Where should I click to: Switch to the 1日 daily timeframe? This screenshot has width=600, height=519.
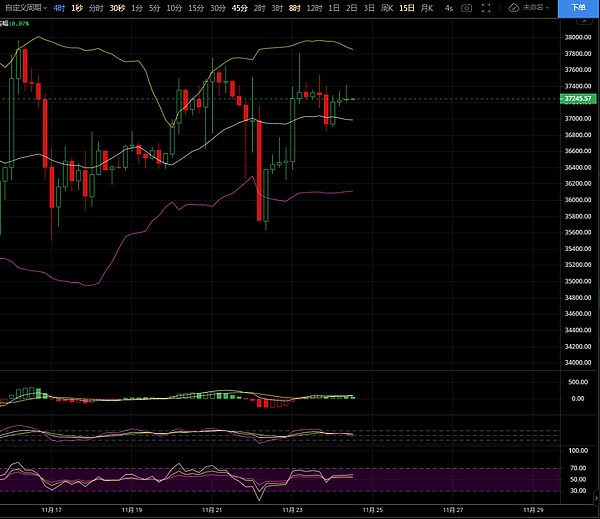[333, 8]
